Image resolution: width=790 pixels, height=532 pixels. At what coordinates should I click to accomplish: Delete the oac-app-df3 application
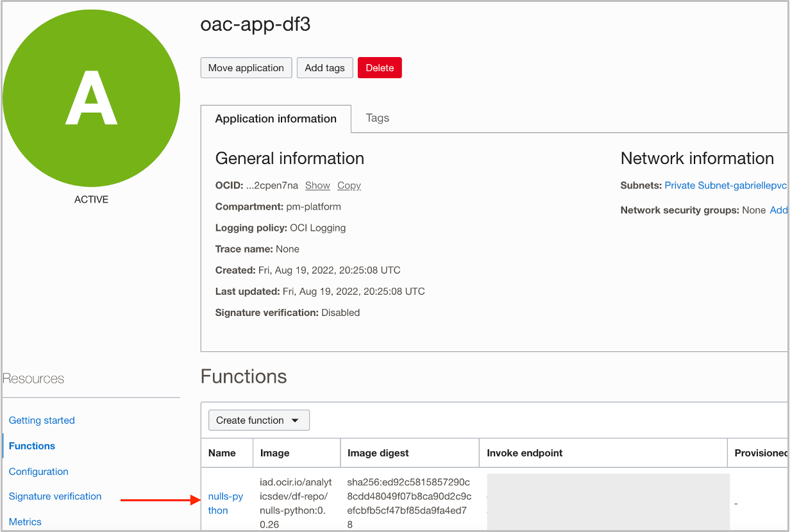(380, 67)
